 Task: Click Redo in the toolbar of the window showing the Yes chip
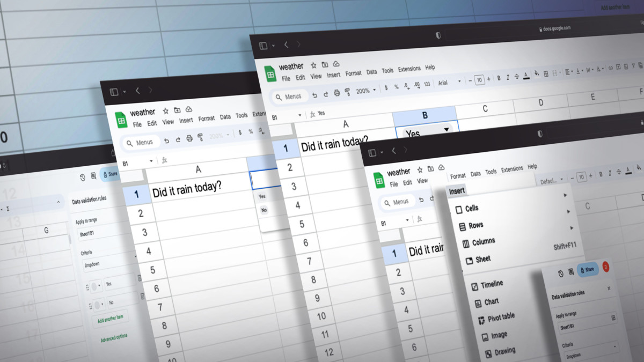(x=326, y=94)
